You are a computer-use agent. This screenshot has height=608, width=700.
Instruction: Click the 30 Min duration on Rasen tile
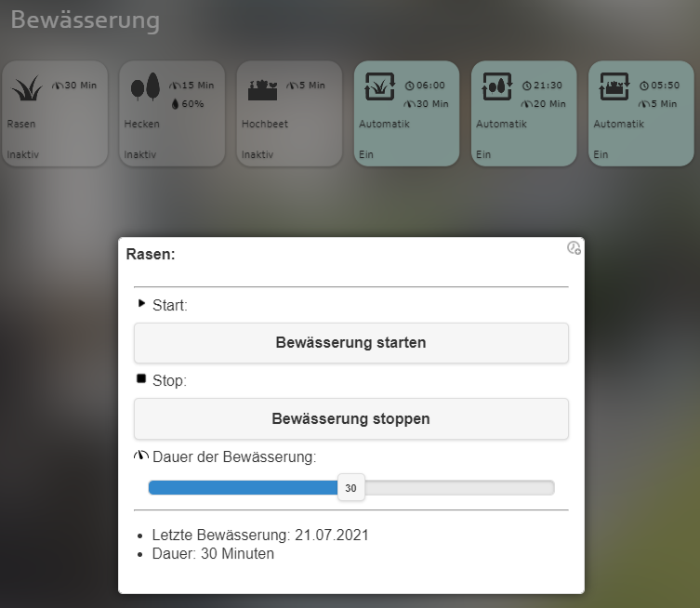coord(80,86)
